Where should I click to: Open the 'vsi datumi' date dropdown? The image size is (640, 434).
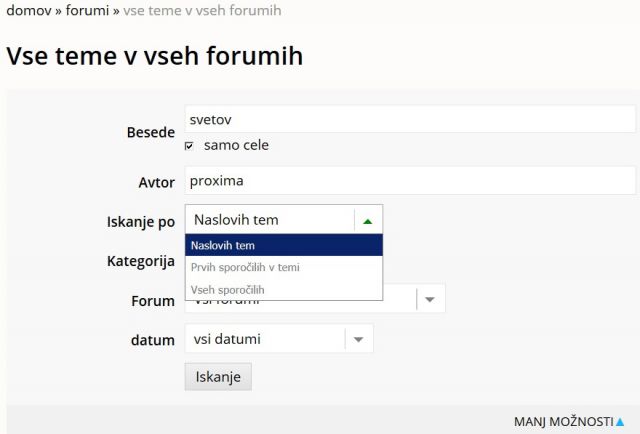265,339
